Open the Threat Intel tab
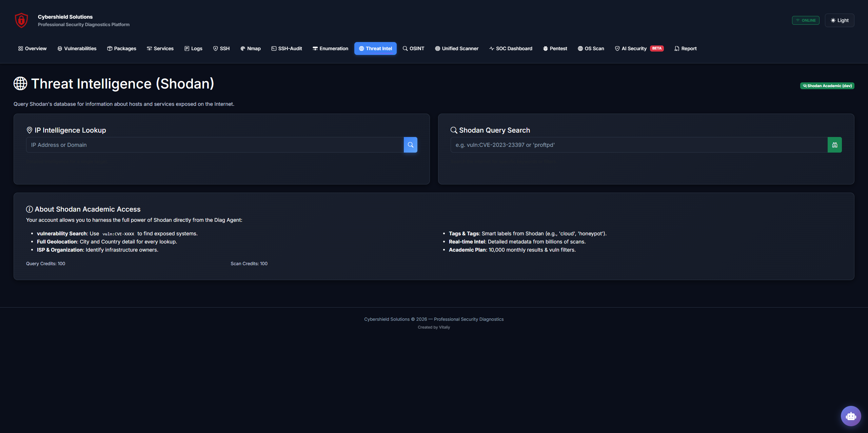Image resolution: width=868 pixels, height=433 pixels. (375, 48)
